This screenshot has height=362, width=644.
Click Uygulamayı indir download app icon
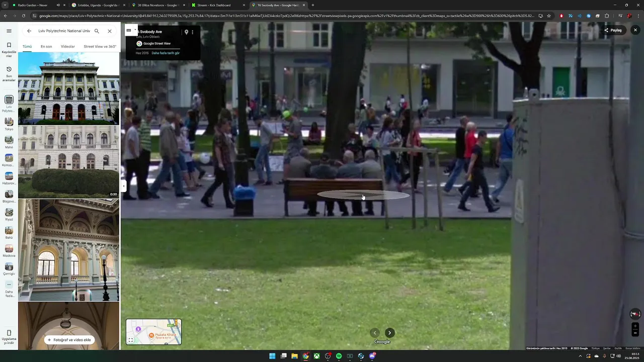pyautogui.click(x=9, y=337)
